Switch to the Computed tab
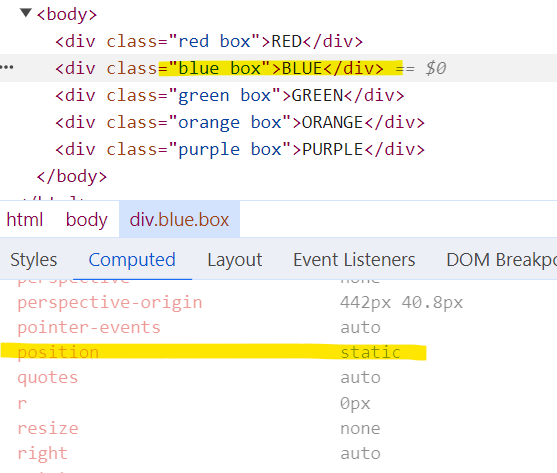The height and width of the screenshot is (473, 557). [132, 260]
